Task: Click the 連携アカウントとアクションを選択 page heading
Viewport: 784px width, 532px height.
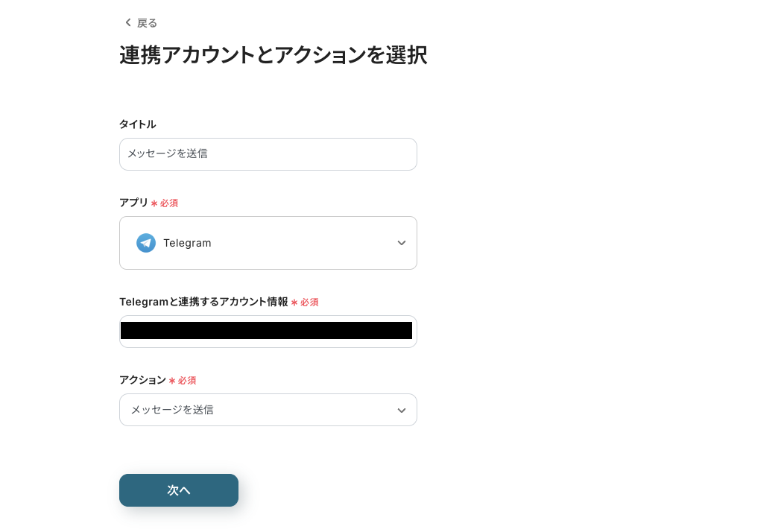Action: coord(273,55)
